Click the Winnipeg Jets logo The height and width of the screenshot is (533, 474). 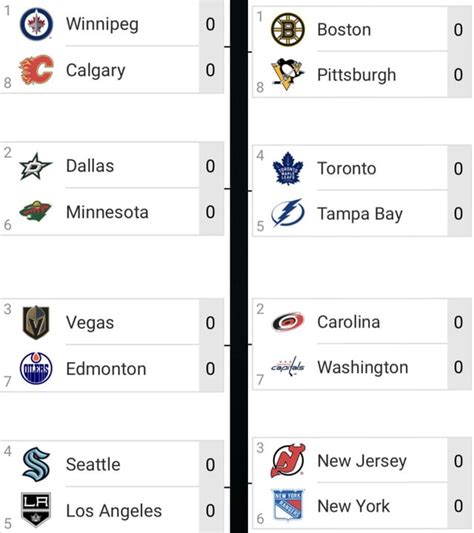36,24
